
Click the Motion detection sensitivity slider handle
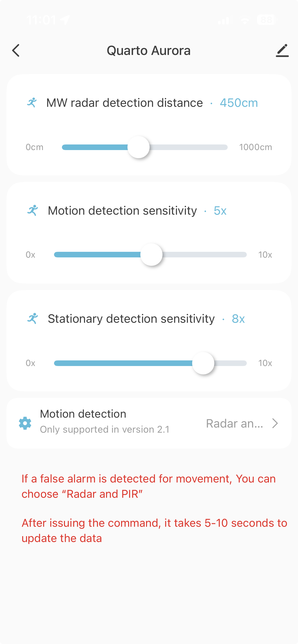tap(152, 255)
